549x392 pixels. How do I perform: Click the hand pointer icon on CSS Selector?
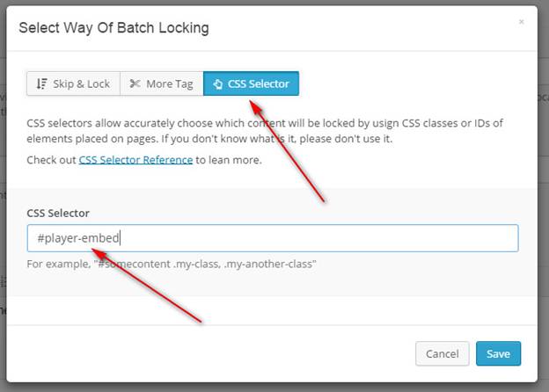pyautogui.click(x=218, y=83)
